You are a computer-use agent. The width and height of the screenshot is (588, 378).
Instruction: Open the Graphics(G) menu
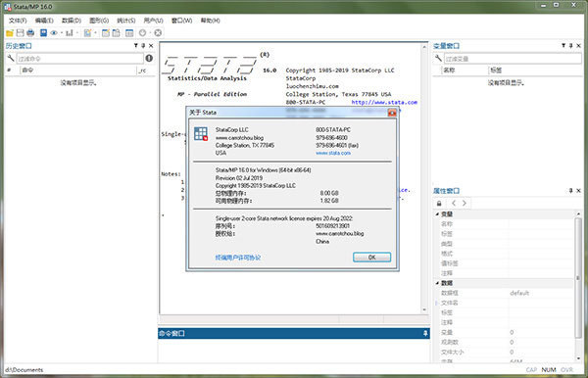coord(99,21)
